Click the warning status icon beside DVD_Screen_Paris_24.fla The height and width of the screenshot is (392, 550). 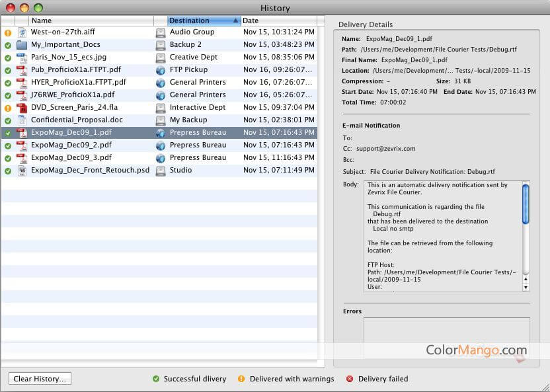(x=8, y=108)
